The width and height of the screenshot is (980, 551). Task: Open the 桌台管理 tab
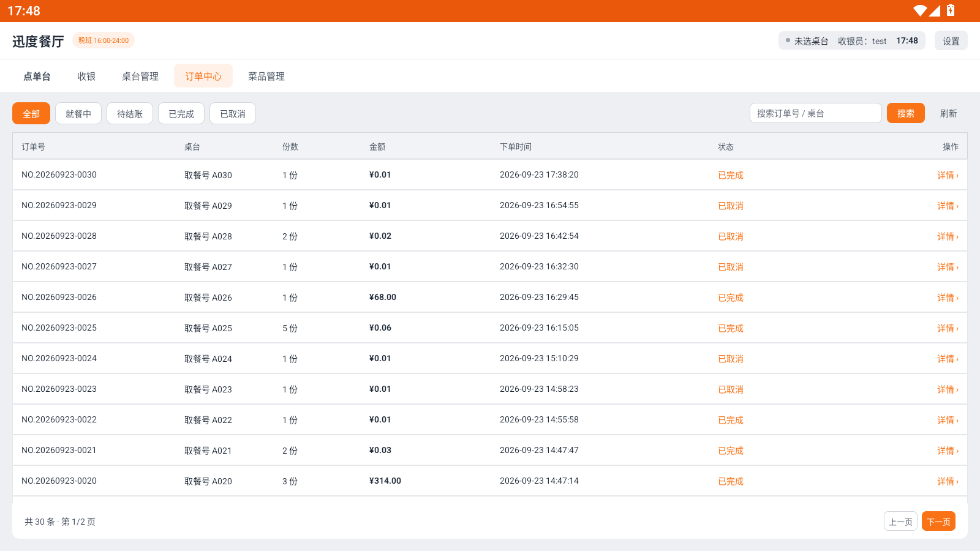[x=140, y=77]
